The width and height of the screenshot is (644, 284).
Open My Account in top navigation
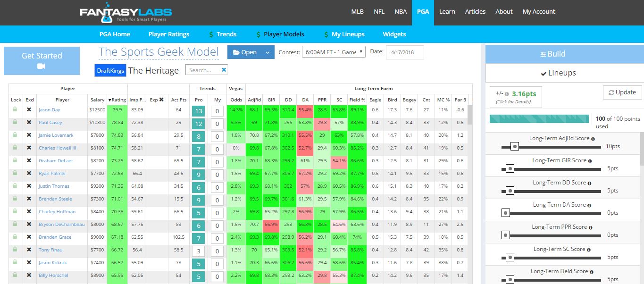coord(539,12)
